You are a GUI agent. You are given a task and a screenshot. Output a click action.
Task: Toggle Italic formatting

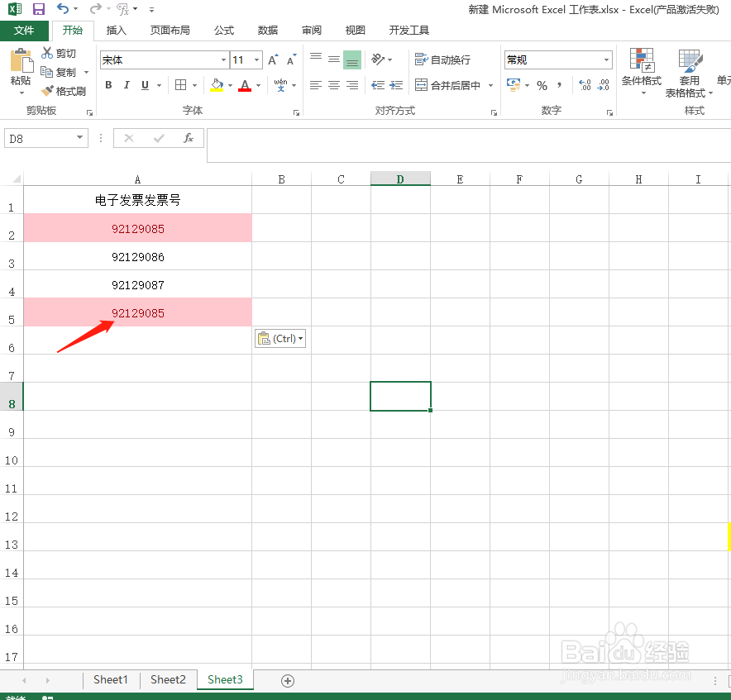click(127, 85)
